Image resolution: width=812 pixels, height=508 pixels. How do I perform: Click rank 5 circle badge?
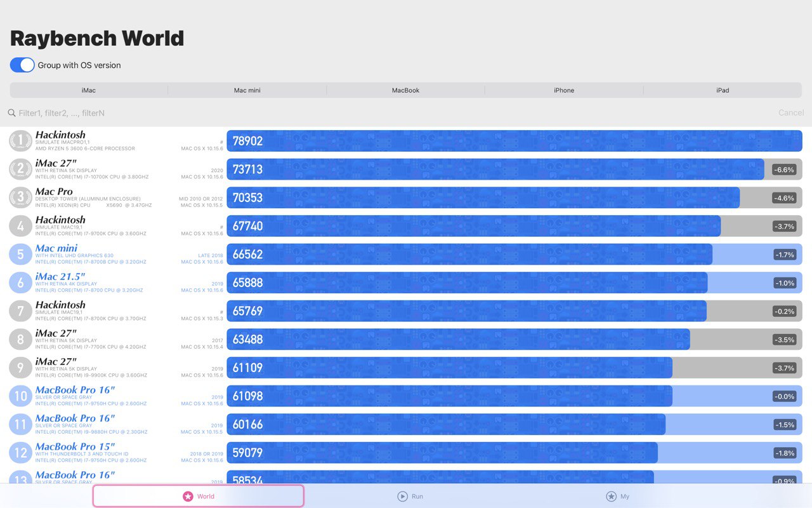point(20,254)
